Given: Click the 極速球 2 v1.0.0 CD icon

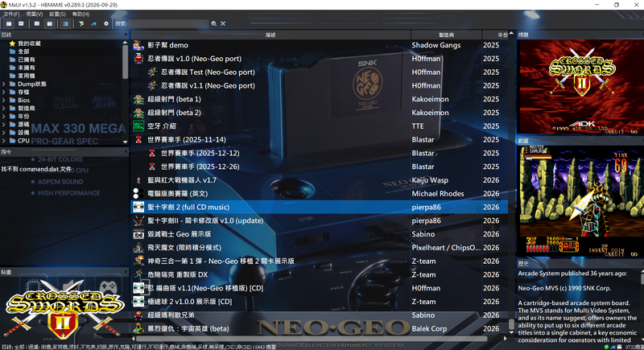Looking at the screenshot, I should (138, 302).
